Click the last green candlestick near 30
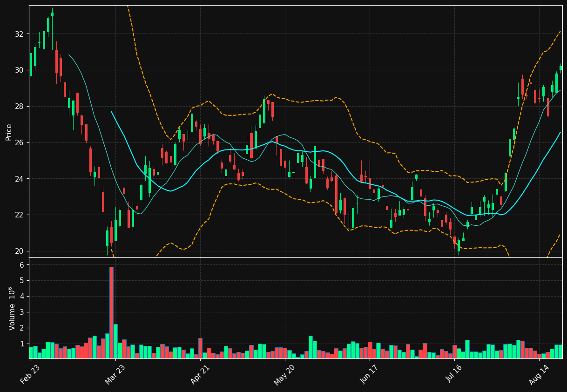Image resolution: width=567 pixels, height=392 pixels. tap(560, 68)
